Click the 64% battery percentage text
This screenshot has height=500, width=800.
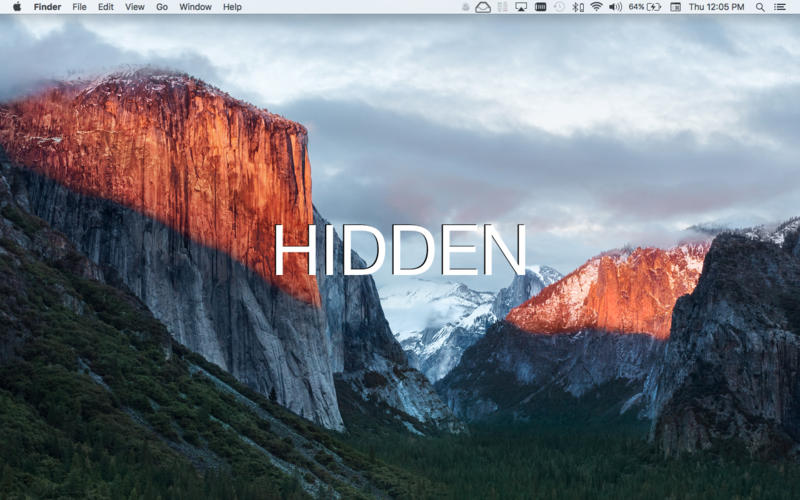(636, 7)
